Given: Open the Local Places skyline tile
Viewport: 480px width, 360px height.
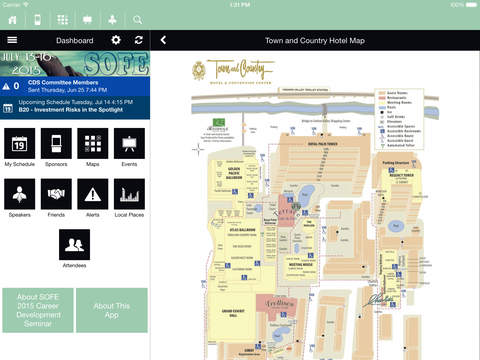Looking at the screenshot, I should [129, 194].
